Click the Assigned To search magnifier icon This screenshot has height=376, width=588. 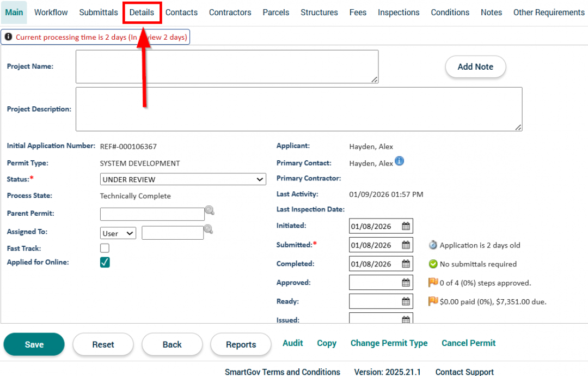[x=208, y=229]
